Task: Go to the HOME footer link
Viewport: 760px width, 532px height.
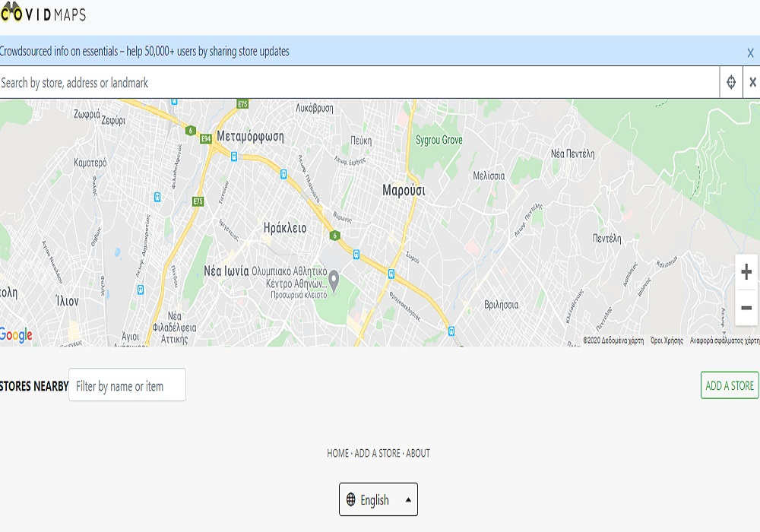Action: (x=337, y=454)
